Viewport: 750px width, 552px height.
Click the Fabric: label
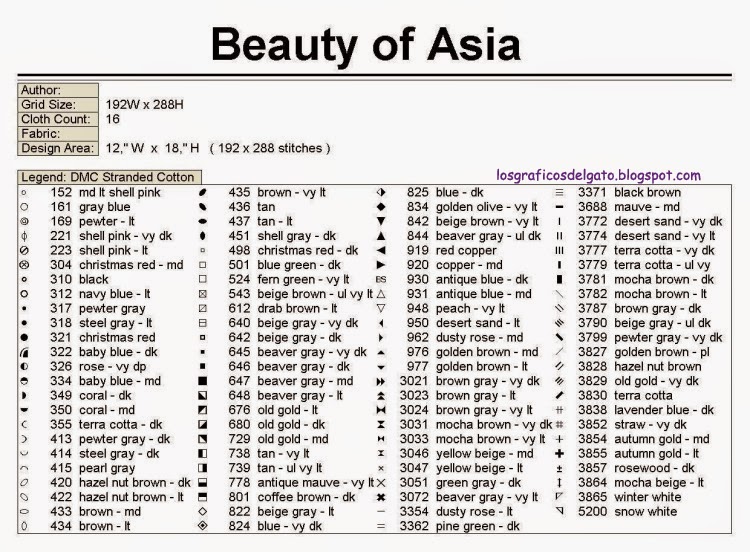tap(58, 133)
